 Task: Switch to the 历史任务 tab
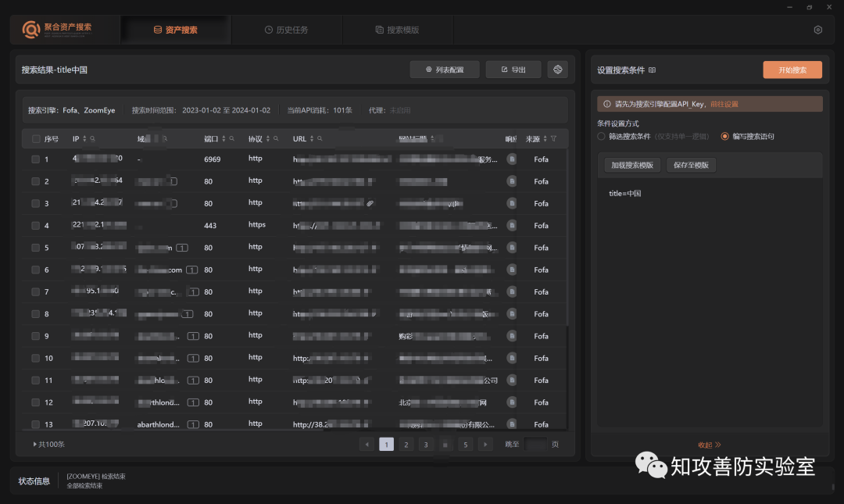(x=286, y=30)
